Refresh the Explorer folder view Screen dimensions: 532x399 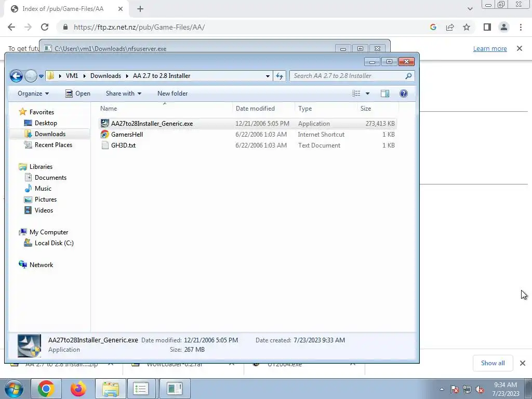(279, 76)
